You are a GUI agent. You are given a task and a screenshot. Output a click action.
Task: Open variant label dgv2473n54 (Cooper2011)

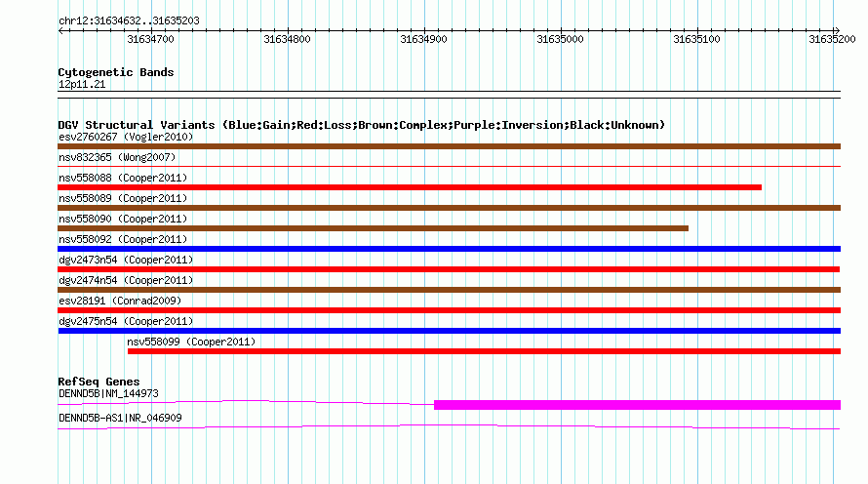click(x=126, y=260)
